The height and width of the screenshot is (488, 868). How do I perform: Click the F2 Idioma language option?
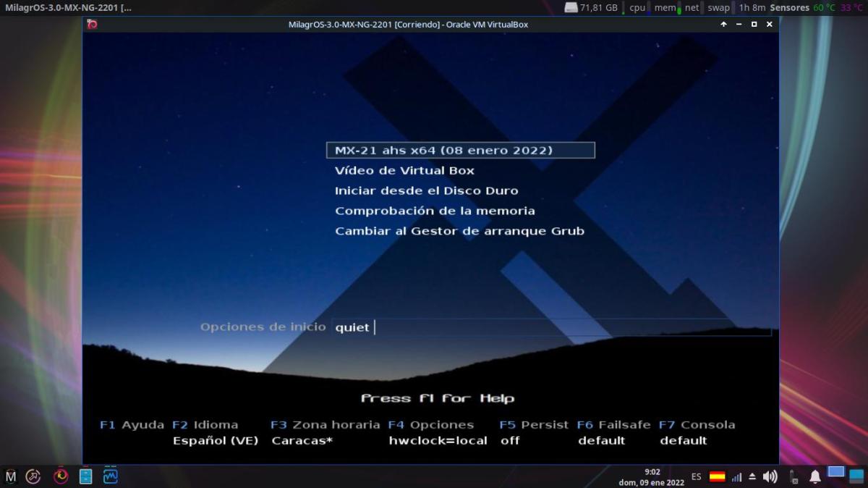205,425
